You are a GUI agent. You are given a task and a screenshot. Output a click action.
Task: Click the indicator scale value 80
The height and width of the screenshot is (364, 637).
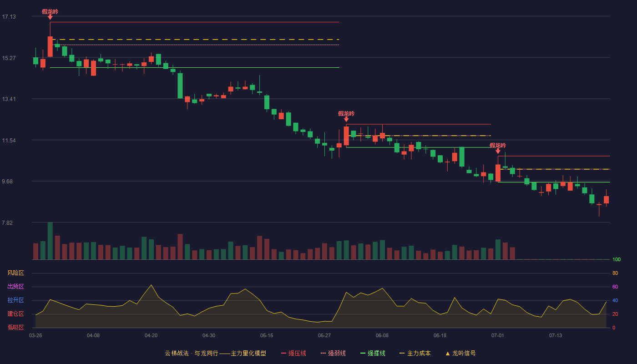[x=615, y=273]
